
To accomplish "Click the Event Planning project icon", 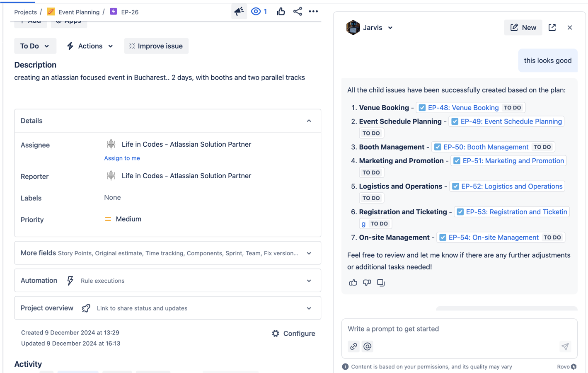I will point(51,12).
